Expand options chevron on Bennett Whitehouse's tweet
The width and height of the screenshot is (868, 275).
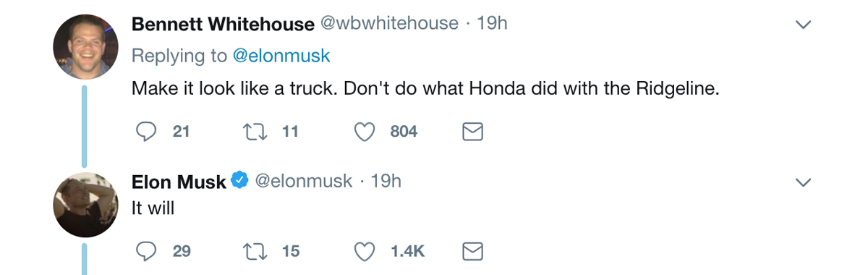(x=803, y=25)
